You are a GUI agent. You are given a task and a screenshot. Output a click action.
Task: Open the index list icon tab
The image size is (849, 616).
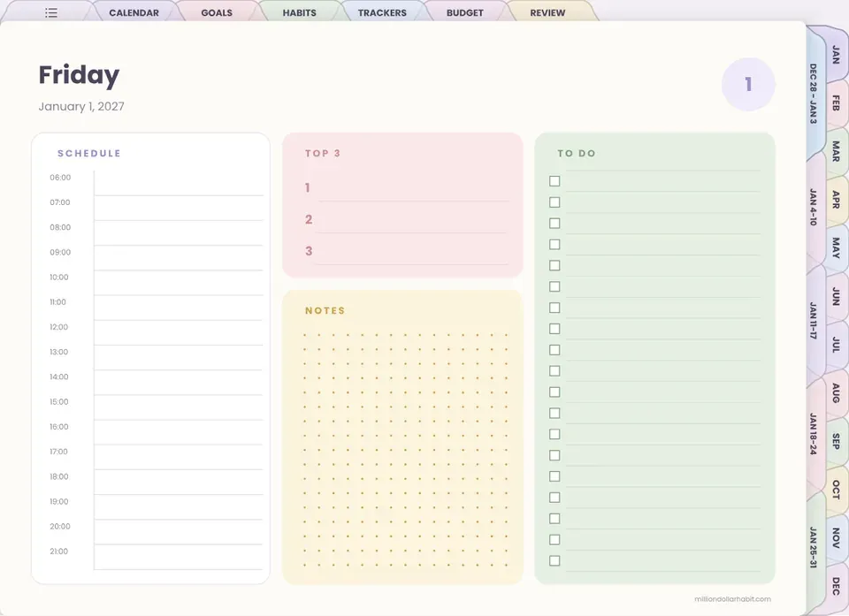[51, 12]
